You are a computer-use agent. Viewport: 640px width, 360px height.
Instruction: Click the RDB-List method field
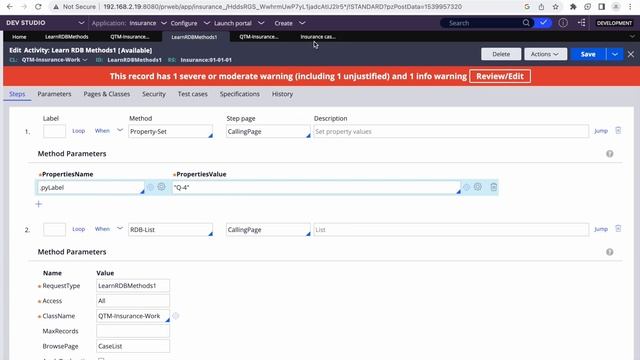(x=171, y=230)
